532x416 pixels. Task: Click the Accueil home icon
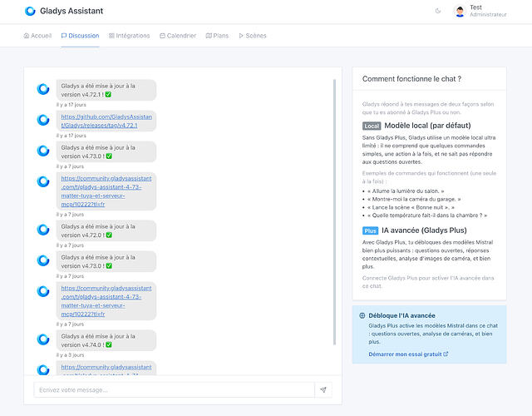[27, 36]
